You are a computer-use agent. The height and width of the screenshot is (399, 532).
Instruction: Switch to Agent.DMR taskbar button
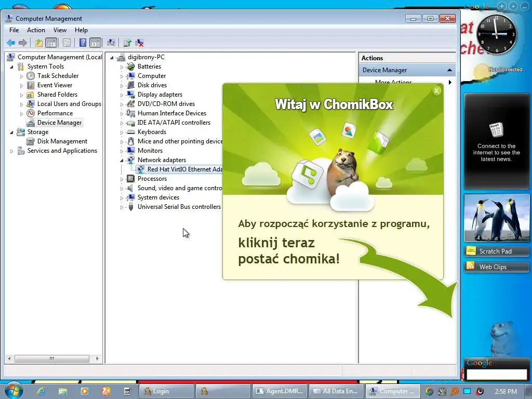(x=280, y=391)
